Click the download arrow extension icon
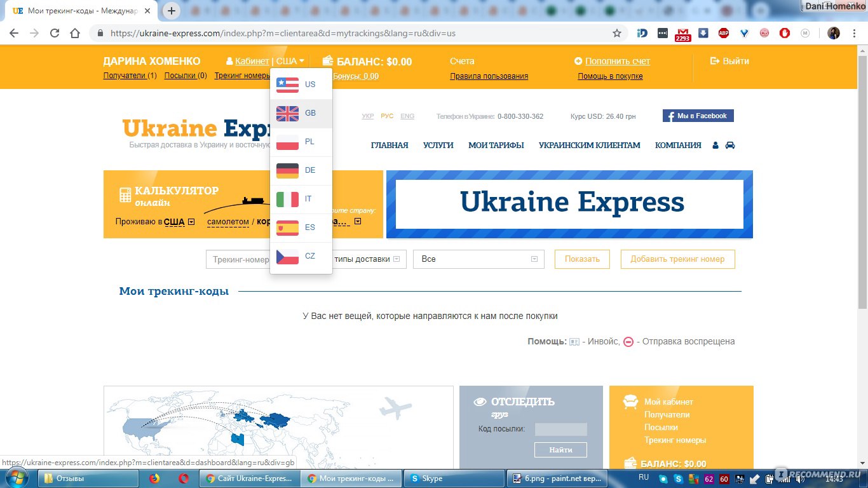 pos(703,33)
